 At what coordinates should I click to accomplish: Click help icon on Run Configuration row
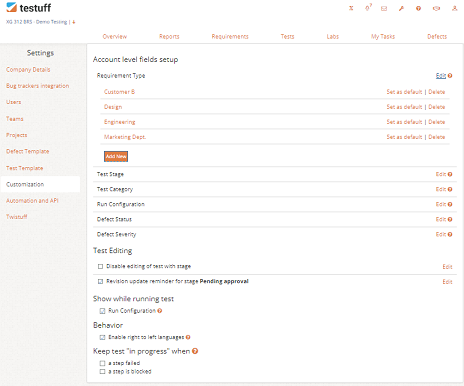coord(450,204)
